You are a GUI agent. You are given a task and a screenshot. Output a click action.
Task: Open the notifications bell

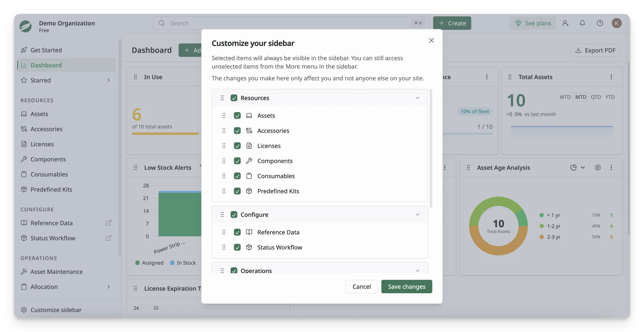(x=582, y=23)
